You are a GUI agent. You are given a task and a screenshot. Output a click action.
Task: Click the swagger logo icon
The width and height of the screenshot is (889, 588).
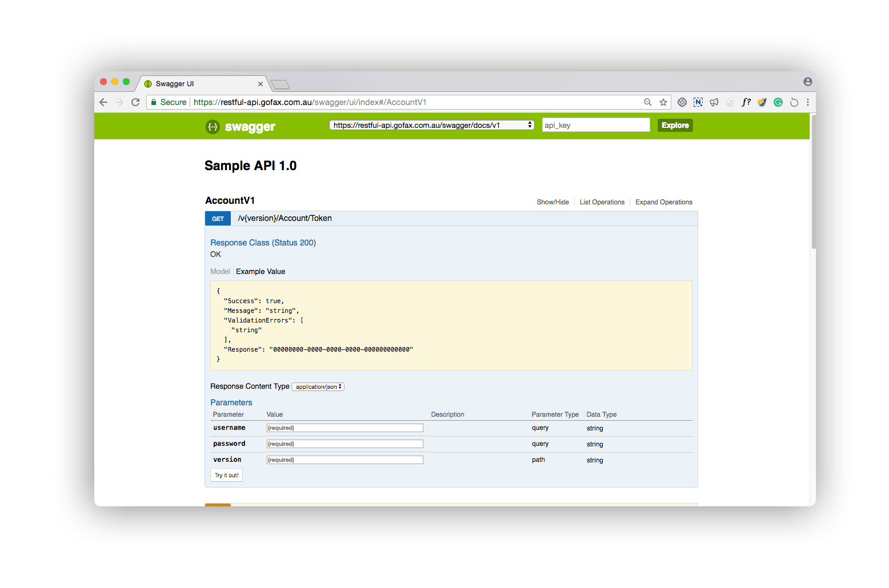[213, 127]
